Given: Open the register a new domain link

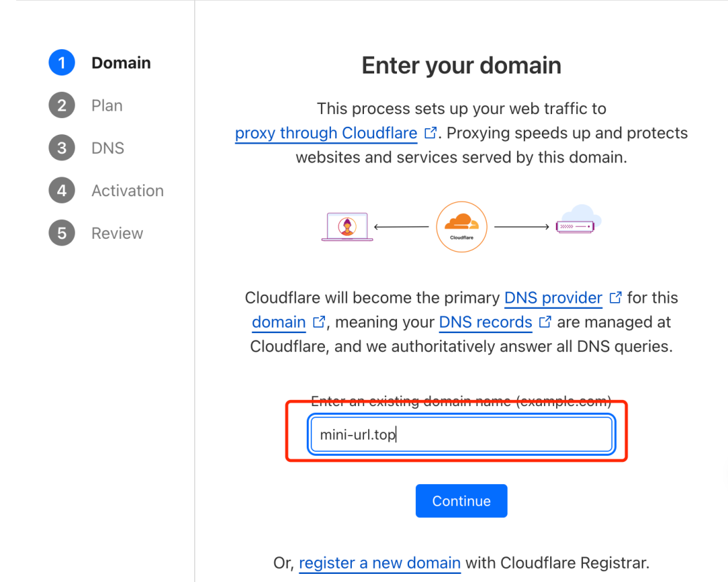Looking at the screenshot, I should point(380,563).
